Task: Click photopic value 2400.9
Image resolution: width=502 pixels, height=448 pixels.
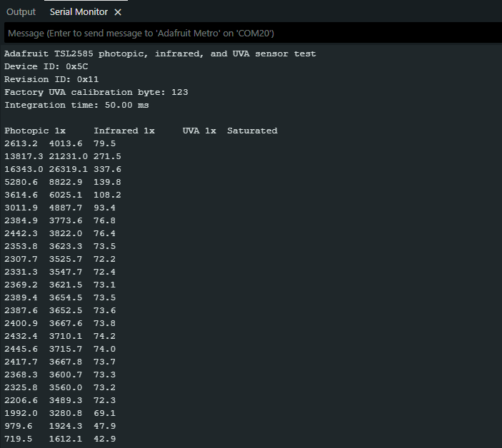Action: pos(21,323)
